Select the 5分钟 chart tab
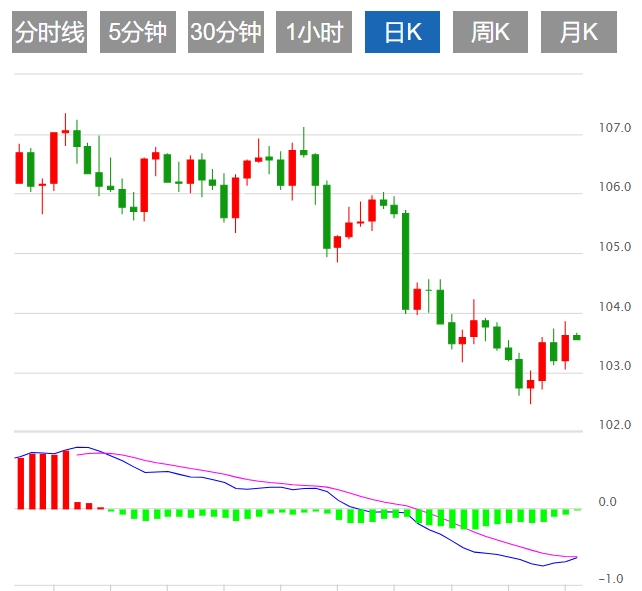Screen dimensions: 642x591 pyautogui.click(x=136, y=33)
